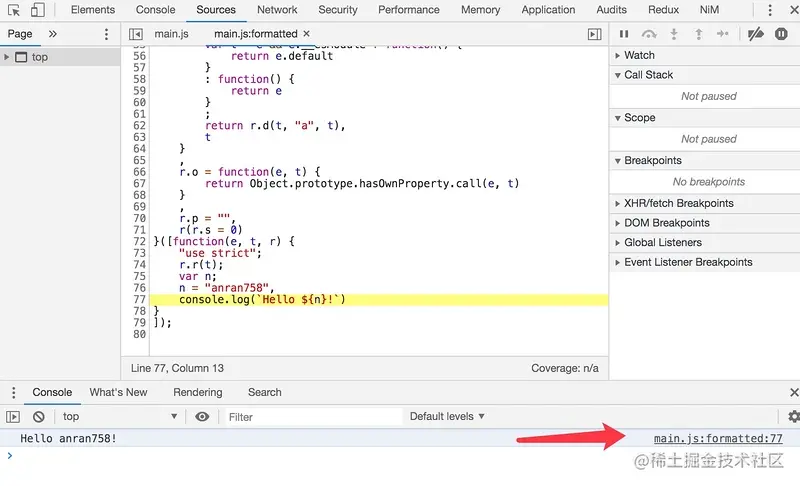Open the Security tab
Viewport: 800px width, 486px height.
coord(338,10)
